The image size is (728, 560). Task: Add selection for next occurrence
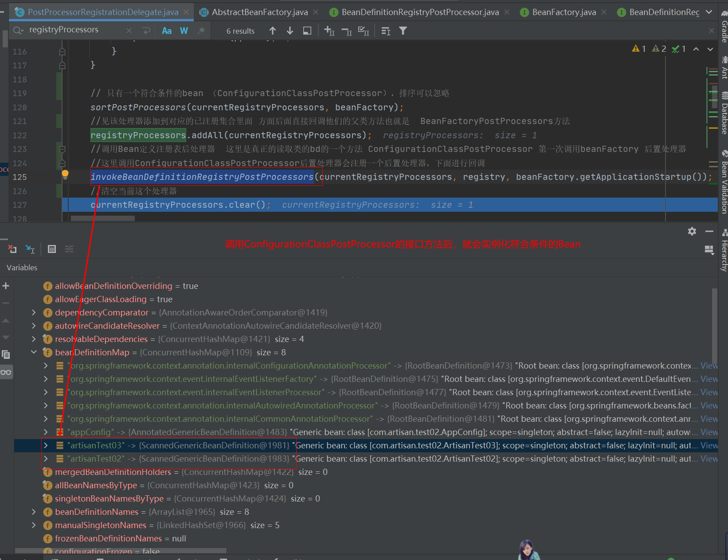pyautogui.click(x=329, y=31)
